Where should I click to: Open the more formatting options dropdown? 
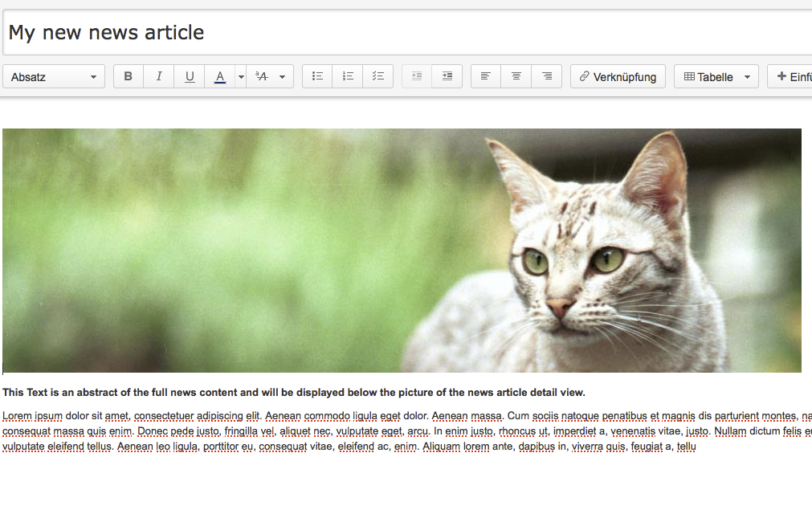coord(270,77)
